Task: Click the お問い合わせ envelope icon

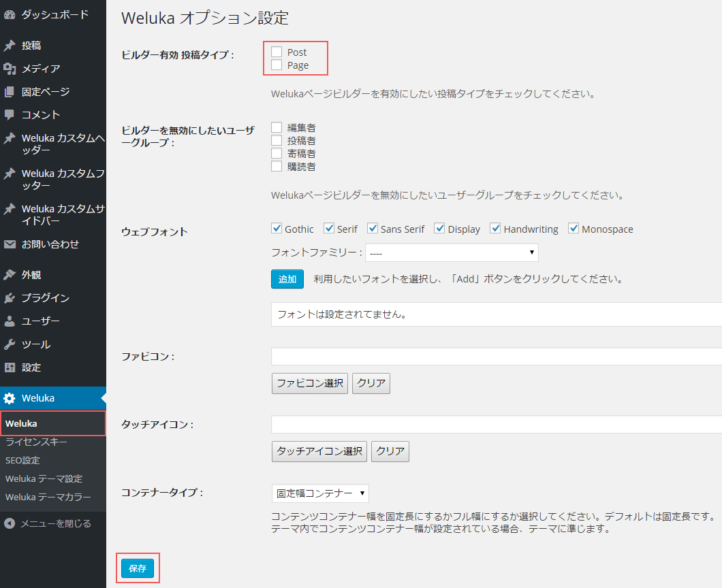Action: [10, 244]
